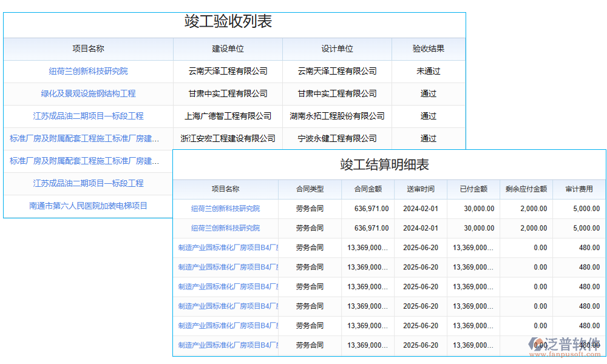Open 绿化及景观设施钢结构工程 project link
607x364 pixels.
tap(87, 93)
